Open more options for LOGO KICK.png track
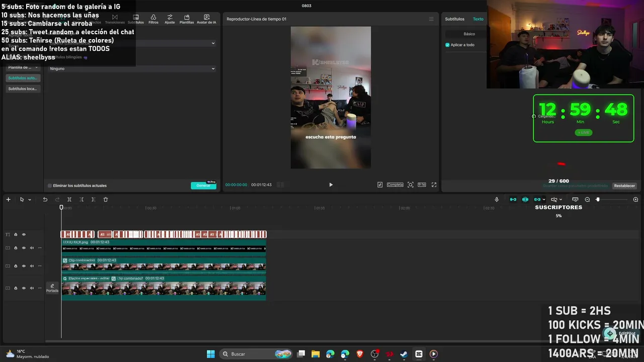Screen dimensions: 644x362 tap(40, 247)
